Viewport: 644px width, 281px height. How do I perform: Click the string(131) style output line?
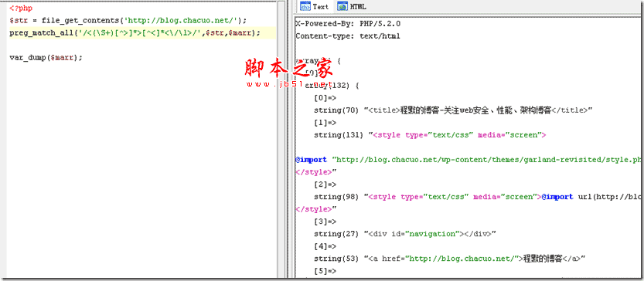coord(430,135)
